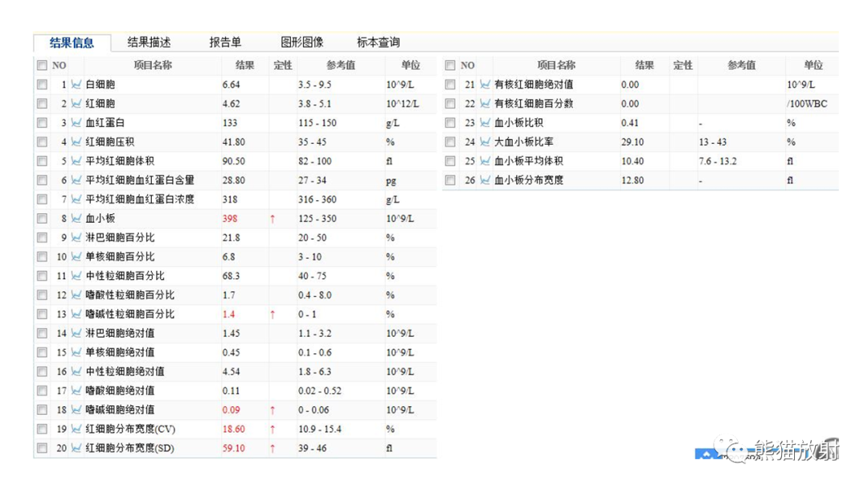Switch to the 结果信息 tab
Viewport: 868px width, 489px height.
(x=72, y=43)
